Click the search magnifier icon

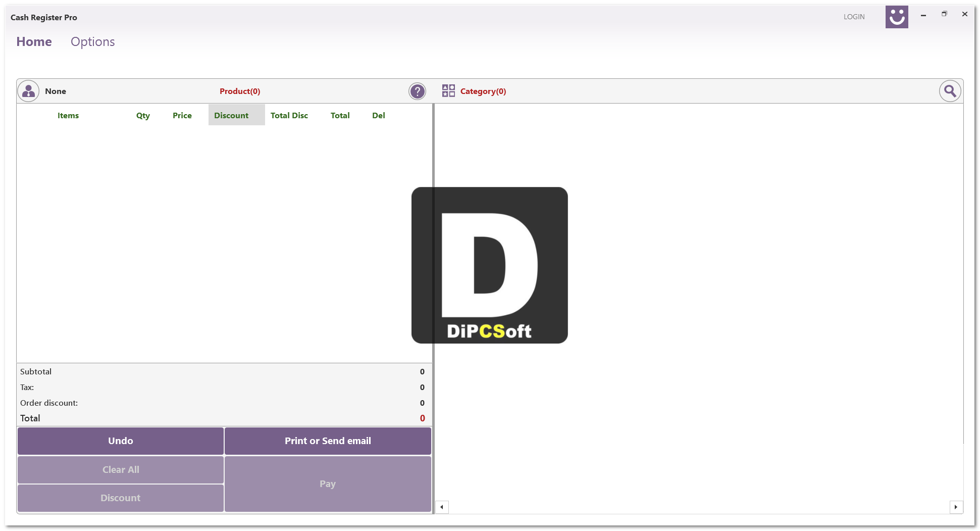click(x=950, y=91)
